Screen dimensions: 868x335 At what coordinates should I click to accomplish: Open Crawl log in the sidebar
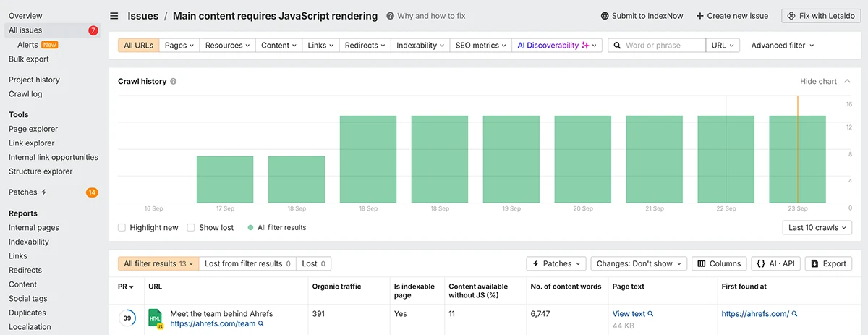click(x=25, y=94)
